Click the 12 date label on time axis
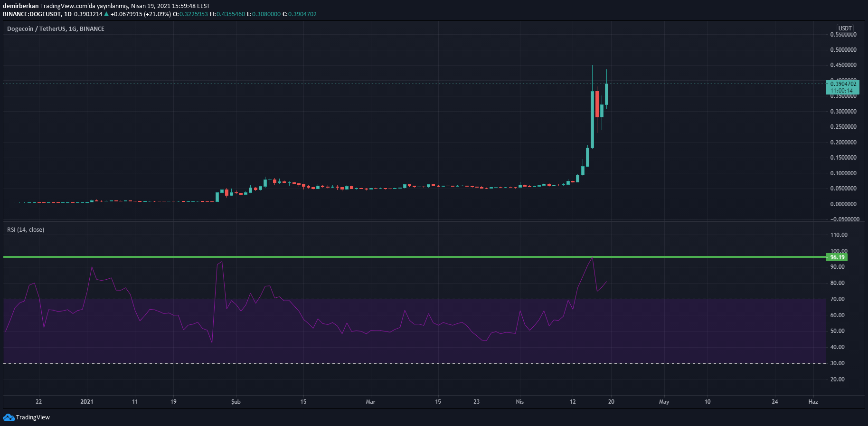868x426 pixels. tap(573, 402)
